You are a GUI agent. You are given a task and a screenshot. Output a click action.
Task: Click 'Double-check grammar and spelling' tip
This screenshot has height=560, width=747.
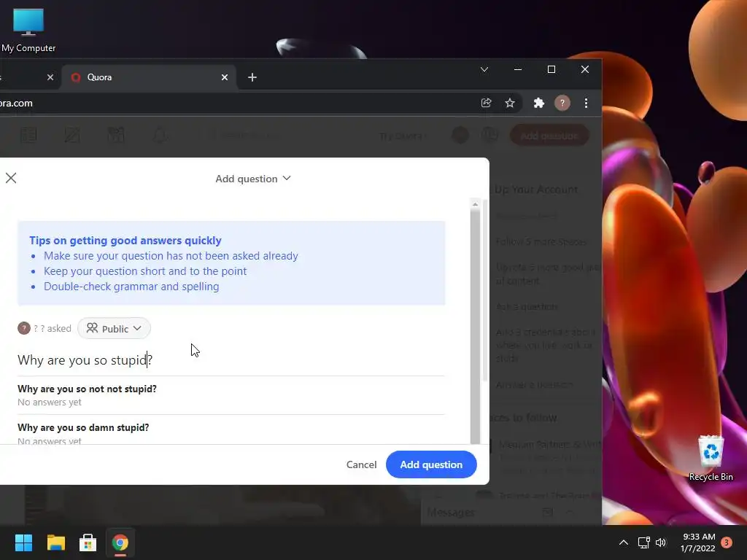coord(131,287)
